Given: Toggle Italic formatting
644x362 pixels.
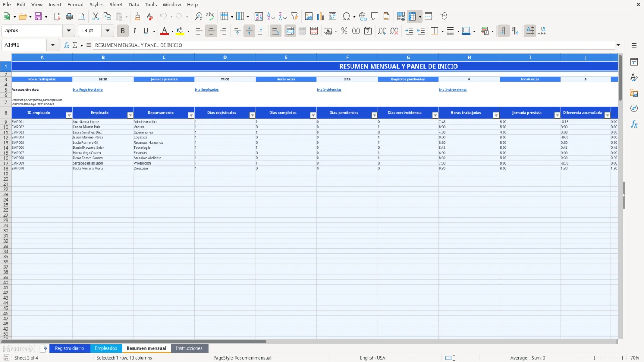Looking at the screenshot, I should [x=134, y=31].
